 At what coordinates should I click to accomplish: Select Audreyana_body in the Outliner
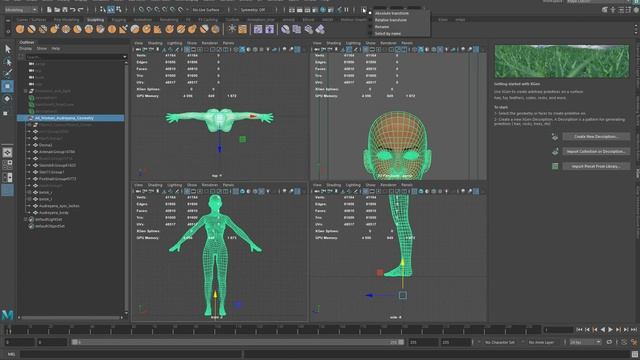point(54,213)
